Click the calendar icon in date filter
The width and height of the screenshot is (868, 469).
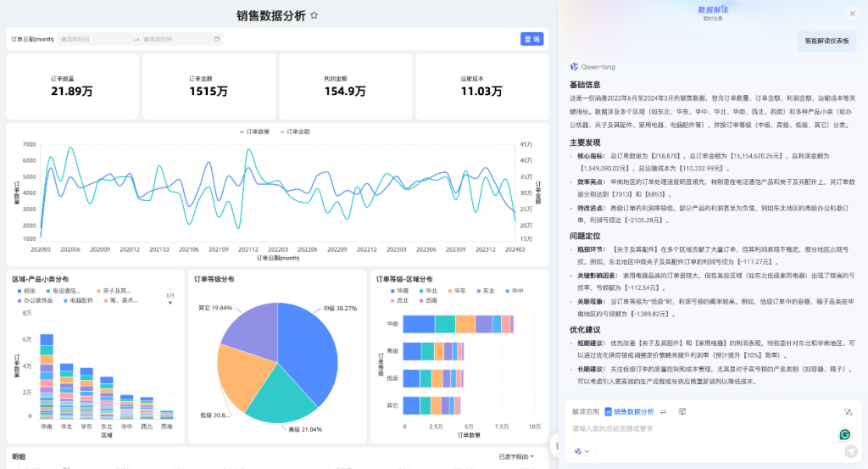tap(217, 39)
